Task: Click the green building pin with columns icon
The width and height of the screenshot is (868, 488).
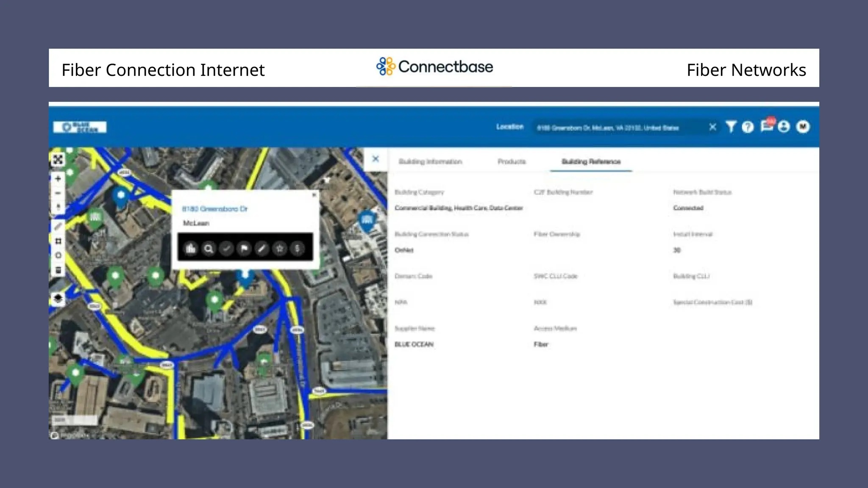Action: tap(95, 219)
